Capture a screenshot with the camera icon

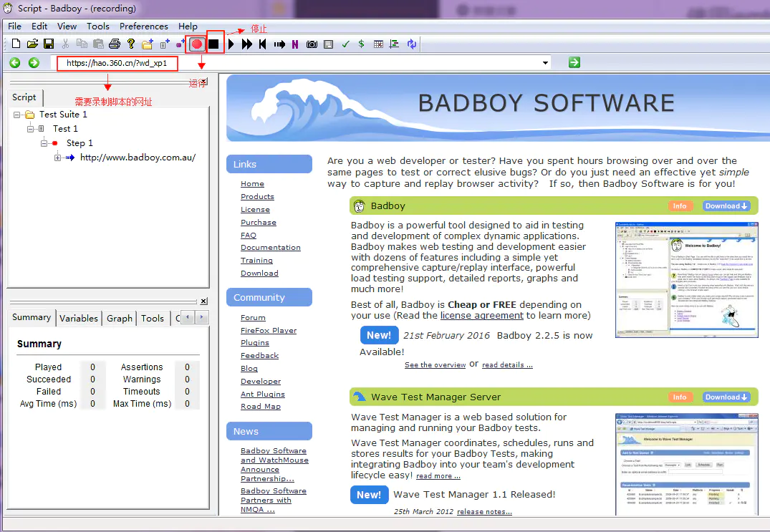coord(312,44)
